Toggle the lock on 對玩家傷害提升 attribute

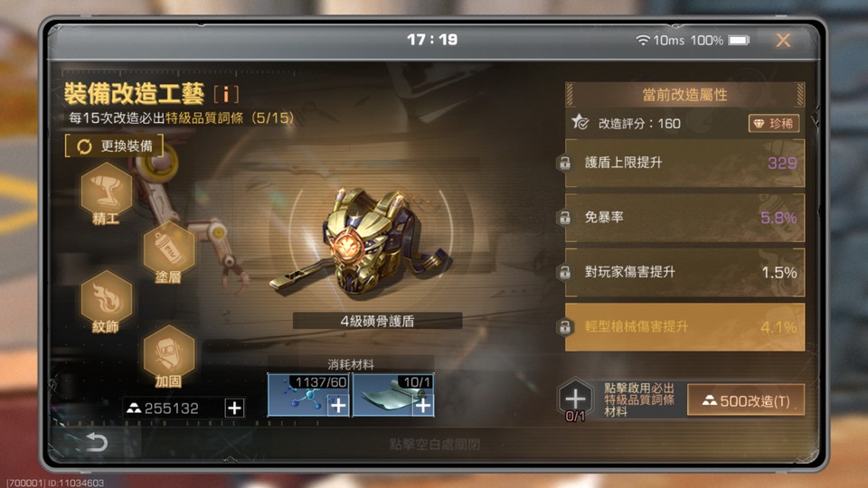coord(564,272)
